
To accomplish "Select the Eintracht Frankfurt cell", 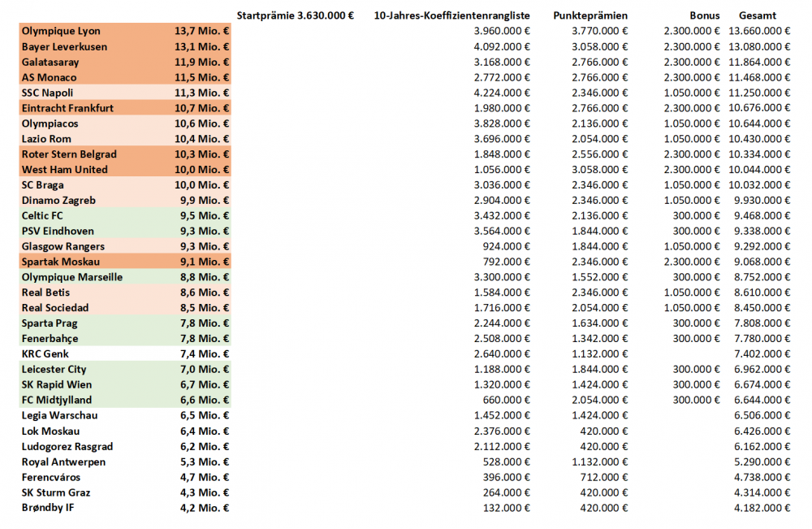I will (x=67, y=108).
